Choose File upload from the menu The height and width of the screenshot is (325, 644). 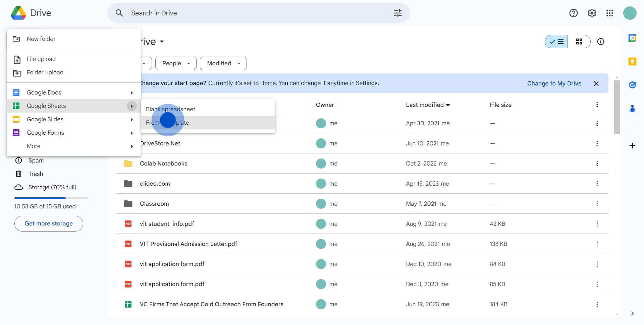click(74, 59)
